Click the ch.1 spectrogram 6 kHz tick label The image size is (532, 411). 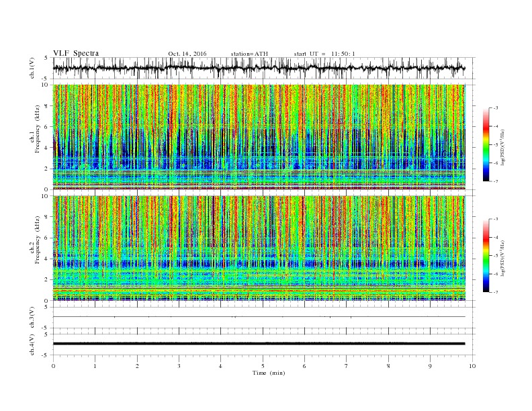pyautogui.click(x=47, y=127)
